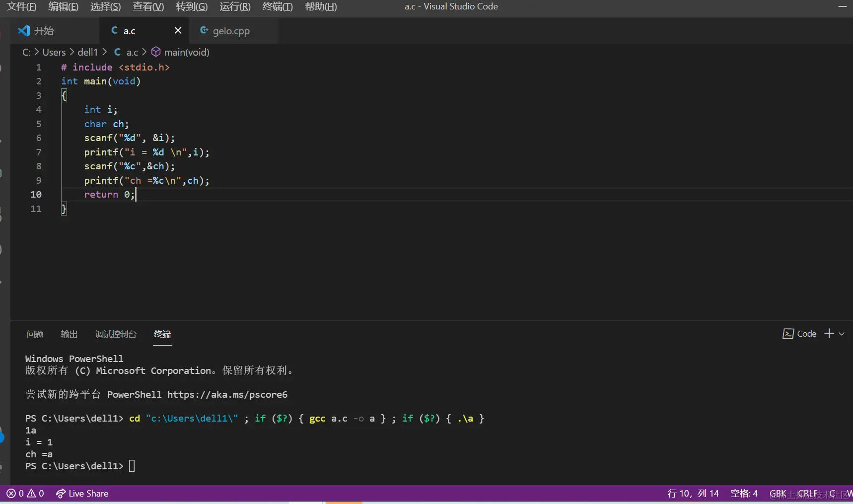Change indentation via 空格: 4

(744, 494)
